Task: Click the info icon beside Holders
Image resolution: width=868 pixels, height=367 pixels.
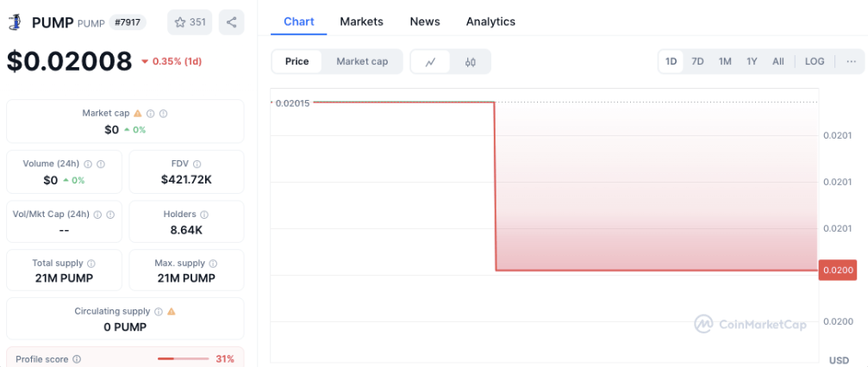Action: click(203, 215)
